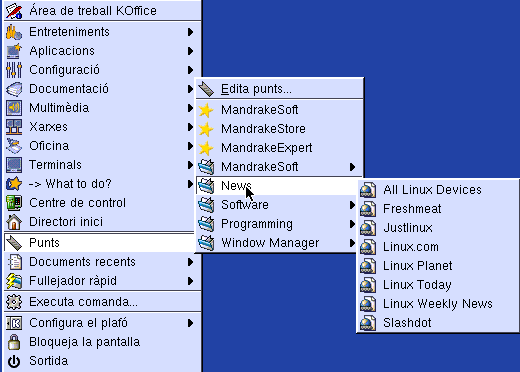The image size is (520, 372).
Task: Click the What to do star icon
Action: point(14,184)
